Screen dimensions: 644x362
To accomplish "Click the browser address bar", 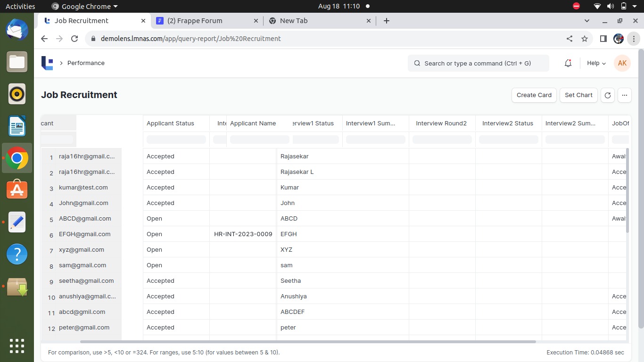I will pos(325,39).
